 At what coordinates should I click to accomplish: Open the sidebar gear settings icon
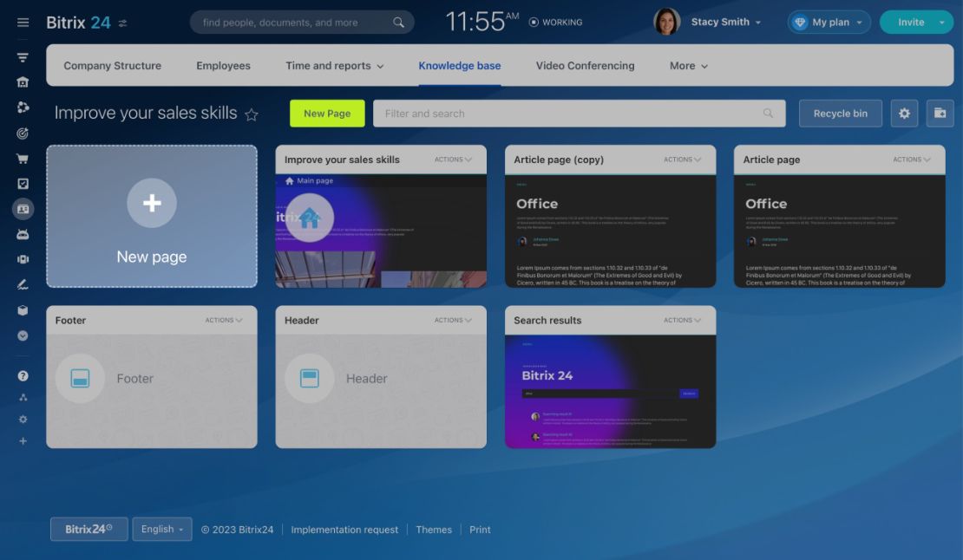click(x=23, y=420)
